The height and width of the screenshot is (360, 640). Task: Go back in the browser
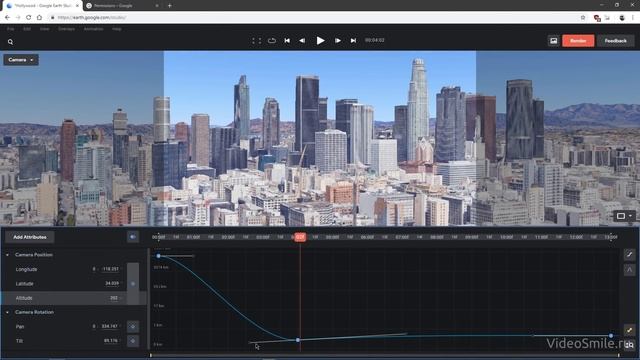coord(7,18)
